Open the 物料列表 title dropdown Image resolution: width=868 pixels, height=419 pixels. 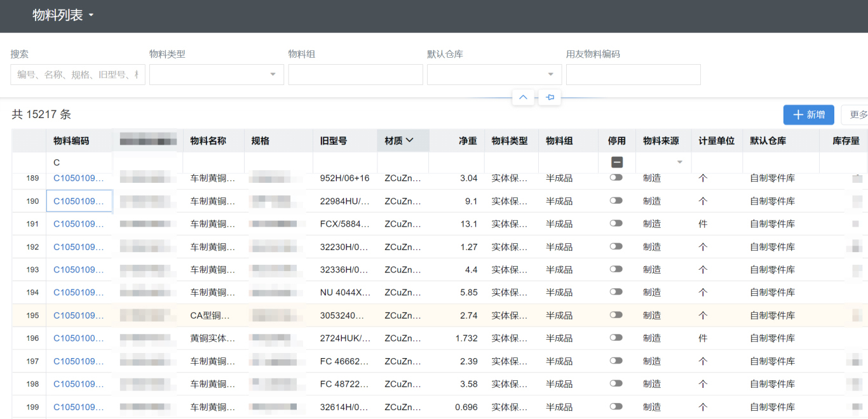[64, 15]
